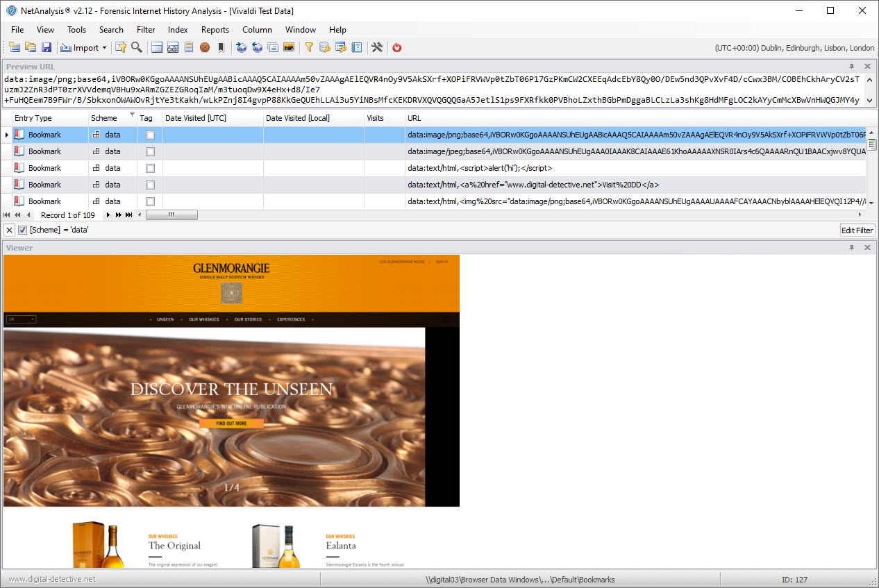Click the picture viewer icon
The image size is (879, 588).
click(x=289, y=47)
